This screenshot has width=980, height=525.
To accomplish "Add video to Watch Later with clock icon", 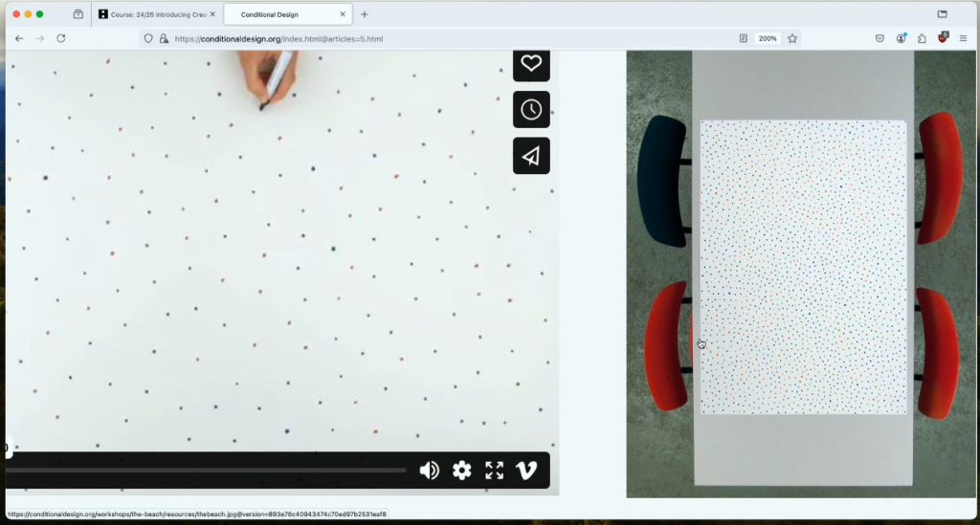I will tap(531, 110).
